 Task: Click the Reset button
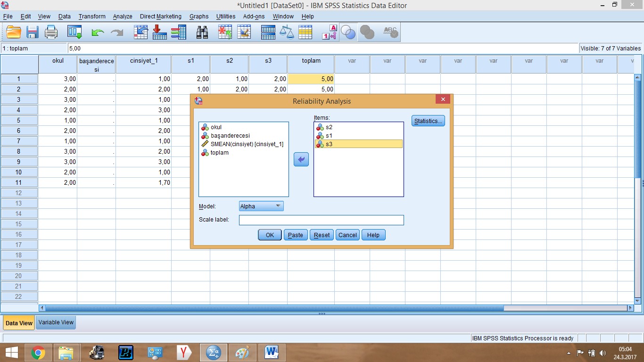322,235
